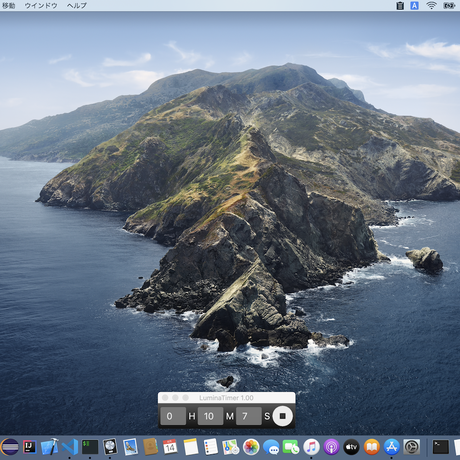Viewport: 460px width, 460px height.
Task: Open System Preferences from the Dock
Action: (412, 447)
